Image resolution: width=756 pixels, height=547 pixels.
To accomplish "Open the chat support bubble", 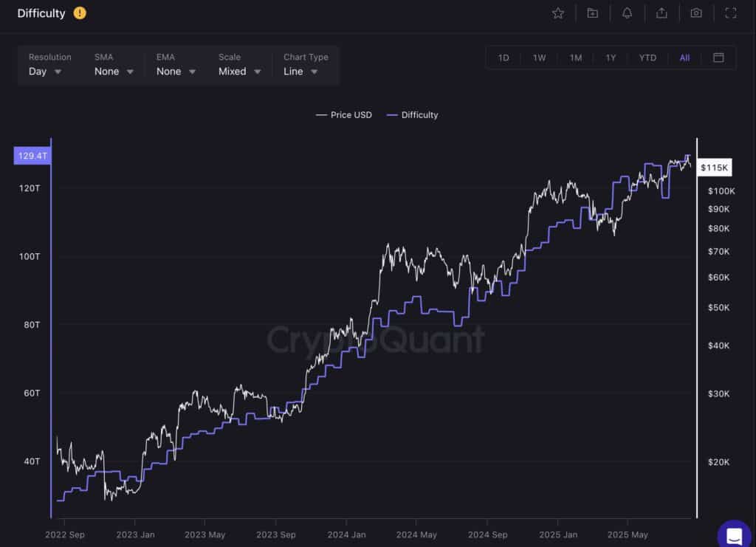I will pyautogui.click(x=734, y=535).
